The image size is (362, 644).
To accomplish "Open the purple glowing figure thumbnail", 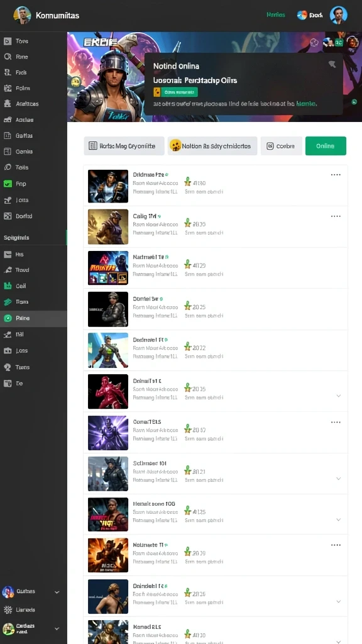I will 108,433.
